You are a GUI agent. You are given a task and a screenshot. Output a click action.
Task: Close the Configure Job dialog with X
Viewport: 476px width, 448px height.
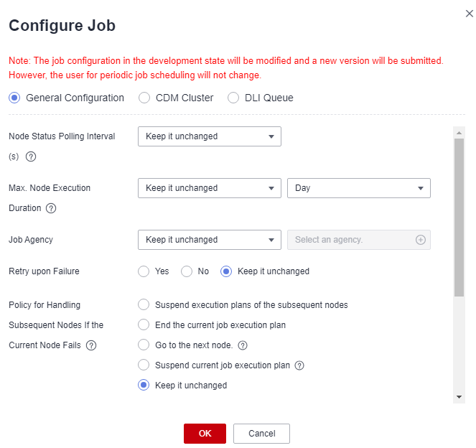click(470, 14)
